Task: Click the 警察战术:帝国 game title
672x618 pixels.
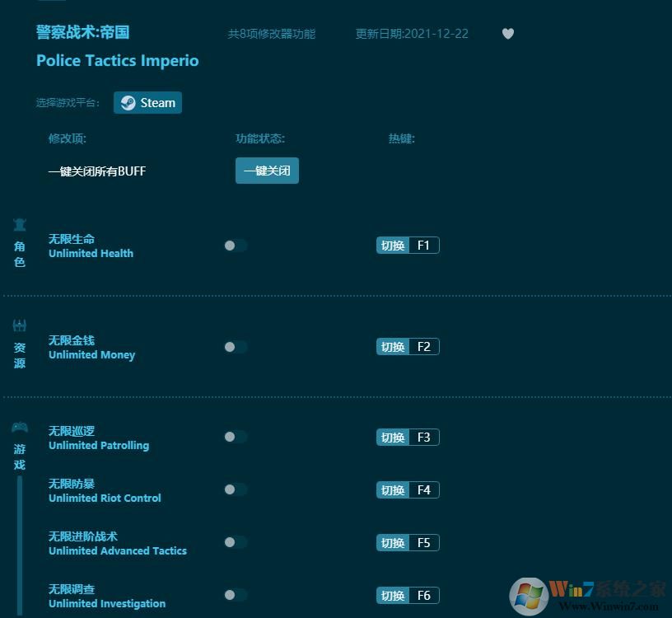Action: [82, 32]
